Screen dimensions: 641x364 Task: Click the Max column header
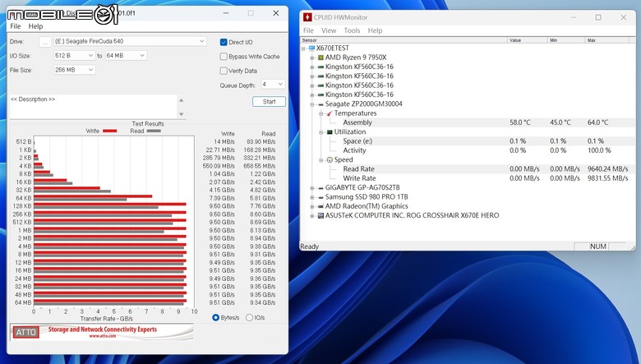coord(606,40)
